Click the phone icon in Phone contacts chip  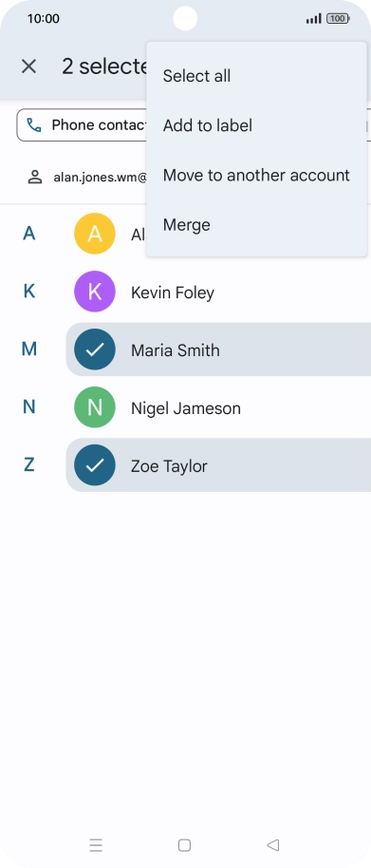(34, 125)
